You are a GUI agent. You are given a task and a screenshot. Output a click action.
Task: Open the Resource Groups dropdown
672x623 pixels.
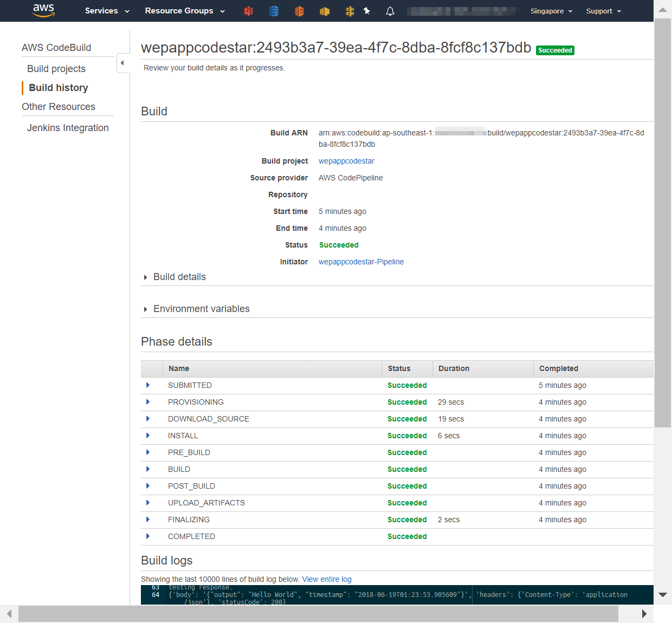click(185, 11)
